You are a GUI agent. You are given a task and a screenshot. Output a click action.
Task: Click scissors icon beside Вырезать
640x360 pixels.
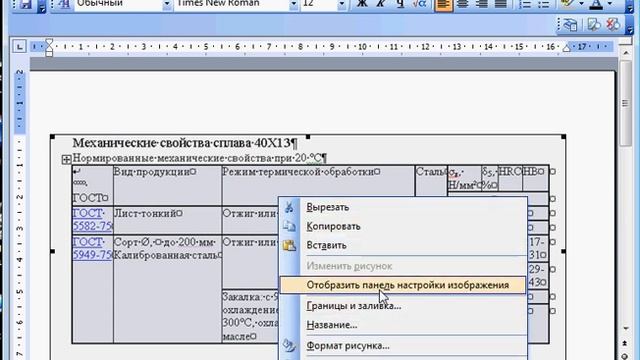coord(289,207)
